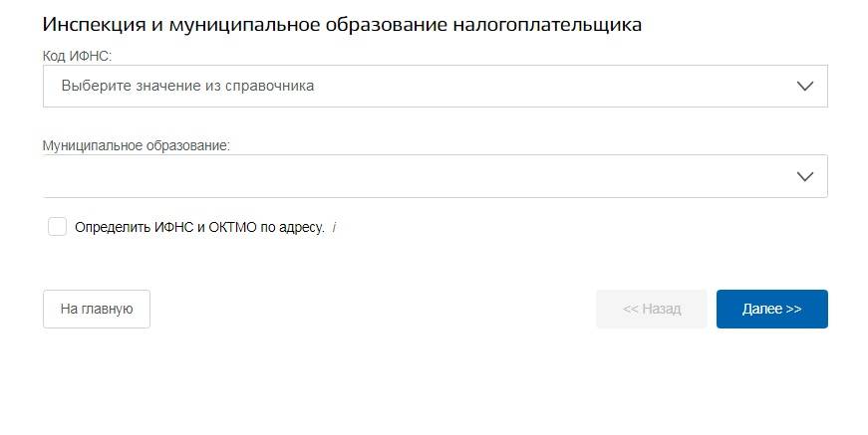Select the combo box under "Код ИФНС:"
The image size is (868, 435).
pos(434,87)
